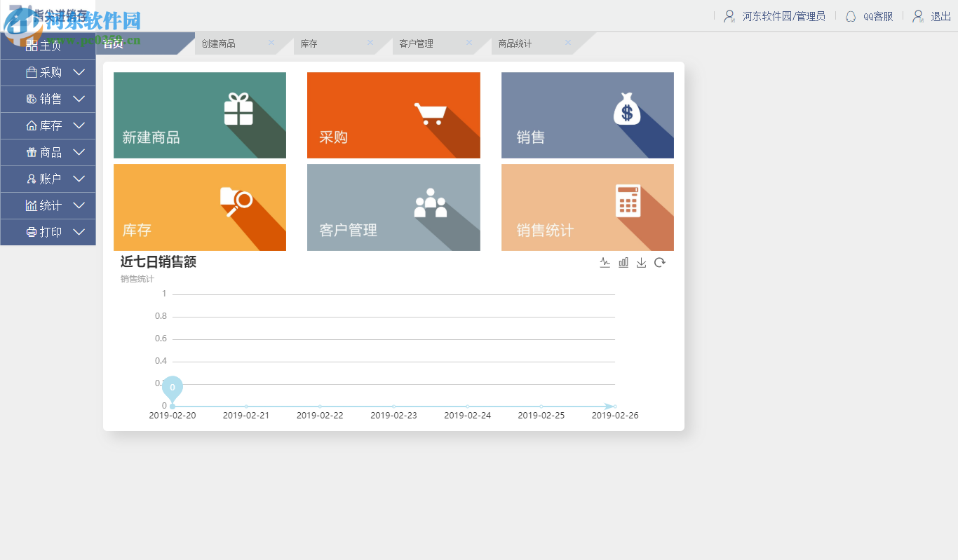Click the 库存 sidebar house icon
This screenshot has height=560, width=958.
coord(32,125)
